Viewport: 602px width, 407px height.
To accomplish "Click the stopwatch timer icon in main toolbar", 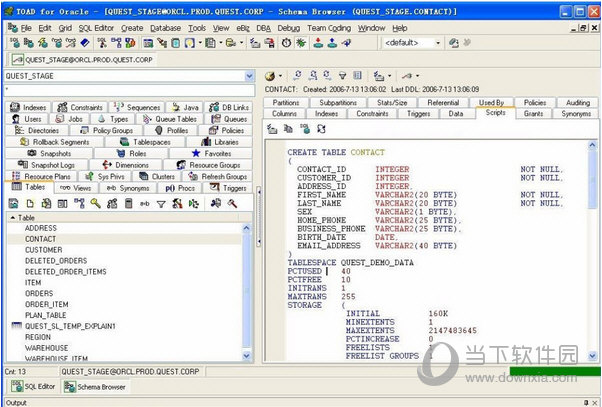I will [x=286, y=43].
